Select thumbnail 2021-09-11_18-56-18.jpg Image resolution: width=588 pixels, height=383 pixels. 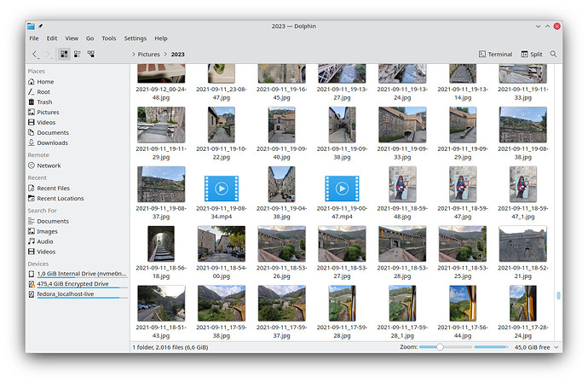click(161, 244)
